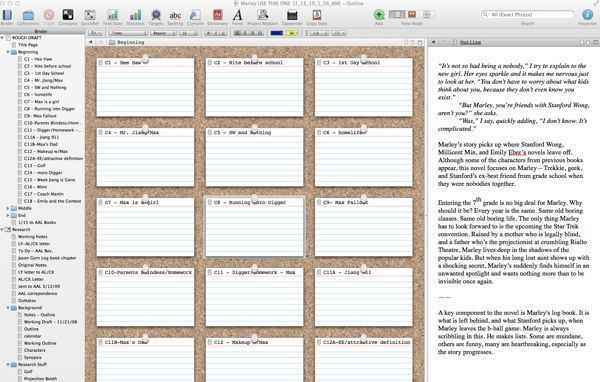
Task: Expand the Middle folder in Binder
Action: click(x=8, y=208)
